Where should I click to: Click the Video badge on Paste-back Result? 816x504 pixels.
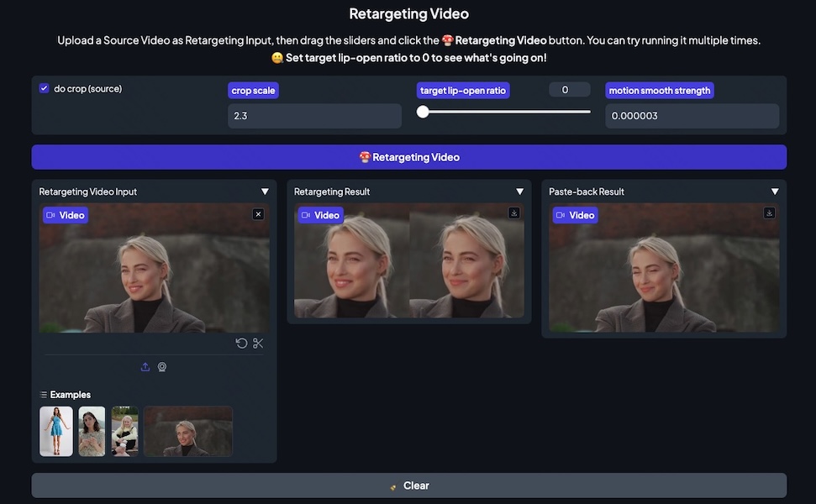(576, 215)
